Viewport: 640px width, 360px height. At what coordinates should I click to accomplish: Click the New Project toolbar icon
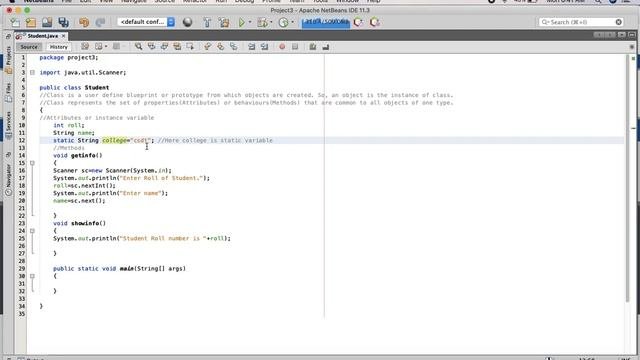pos(31,22)
